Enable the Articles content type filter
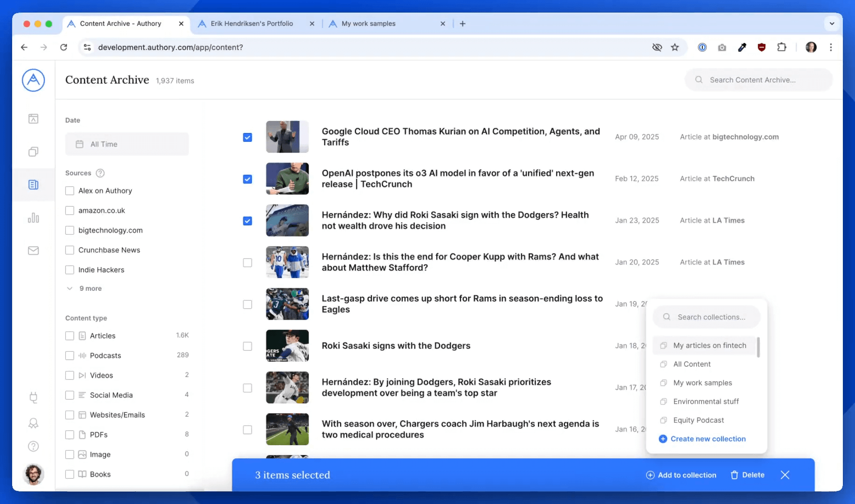Viewport: 855px width, 504px height. (70, 336)
